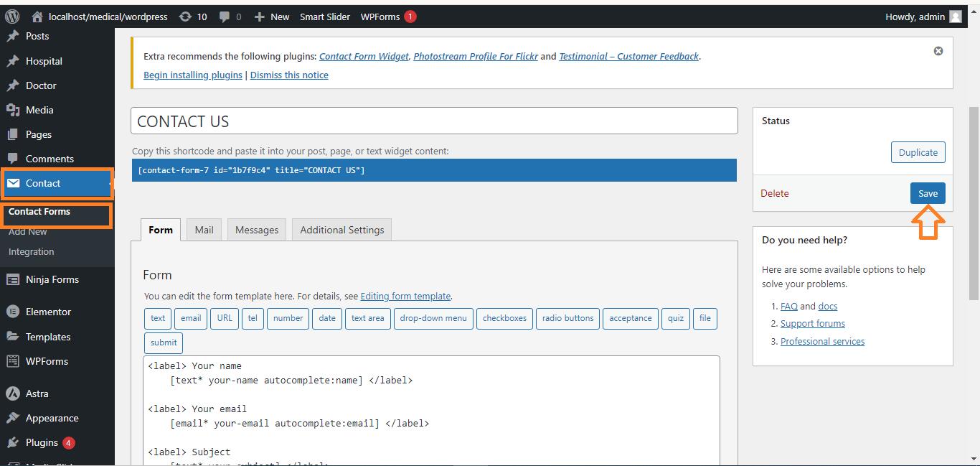
Task: Open the Additional Settings tab
Action: [341, 230]
